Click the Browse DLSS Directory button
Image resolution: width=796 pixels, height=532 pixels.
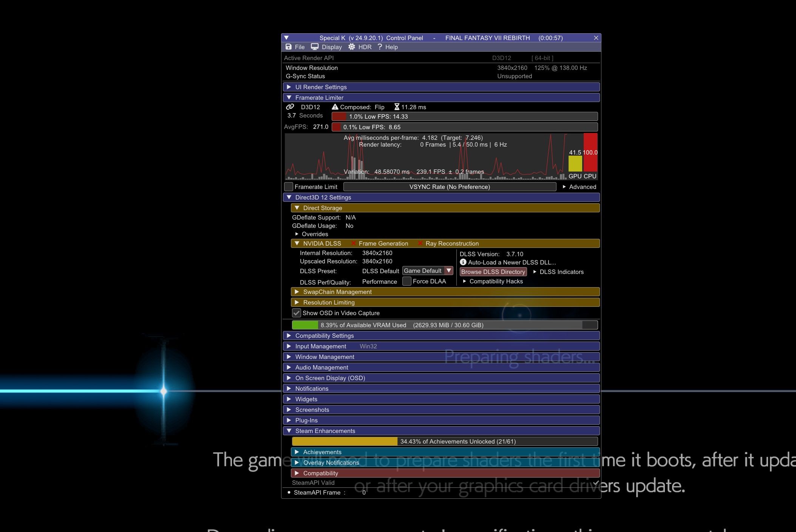pos(493,272)
